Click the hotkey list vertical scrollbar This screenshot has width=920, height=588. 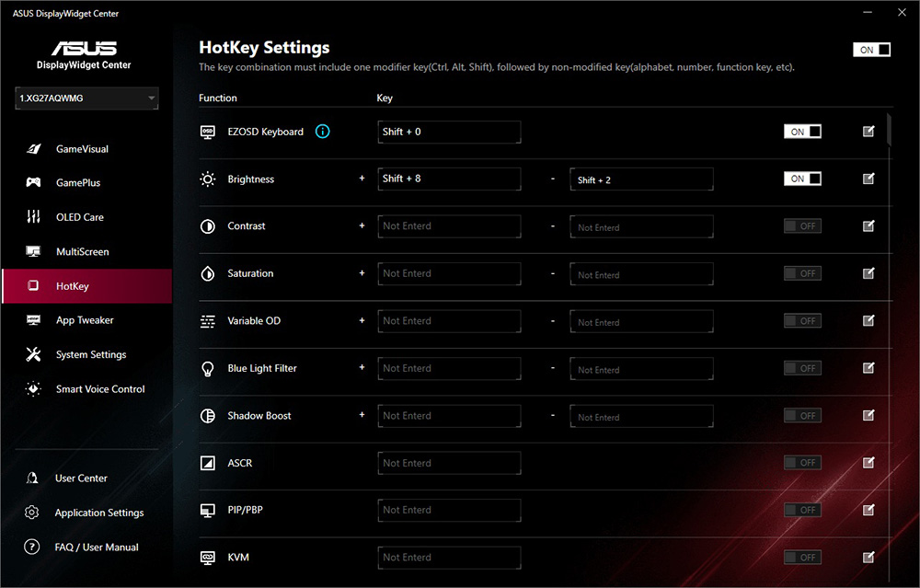[889, 130]
